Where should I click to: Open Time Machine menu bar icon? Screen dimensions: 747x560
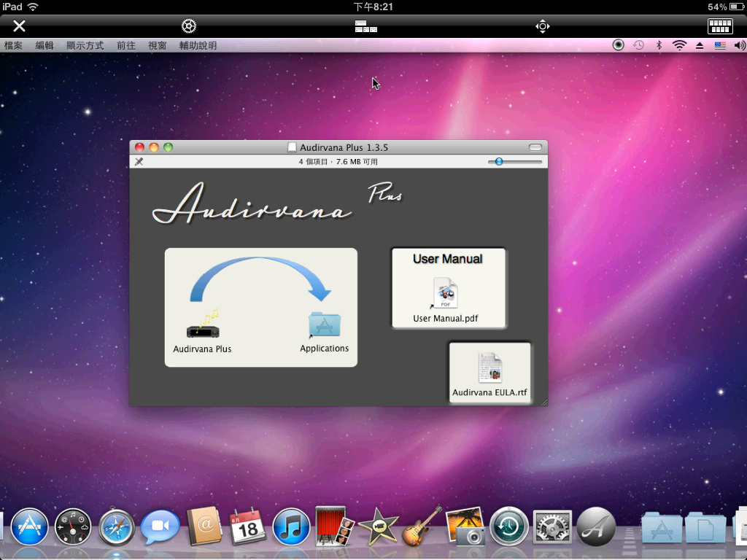(638, 45)
